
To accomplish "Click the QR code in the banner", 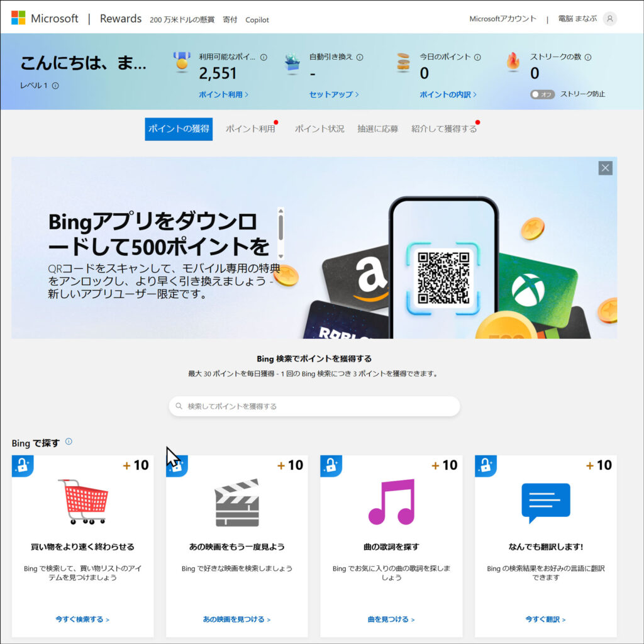I will click(443, 278).
